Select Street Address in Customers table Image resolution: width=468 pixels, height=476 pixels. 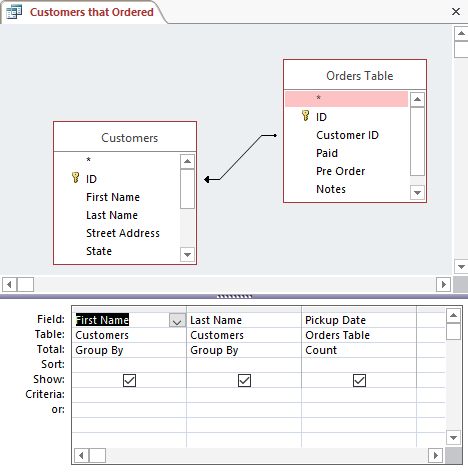[117, 233]
